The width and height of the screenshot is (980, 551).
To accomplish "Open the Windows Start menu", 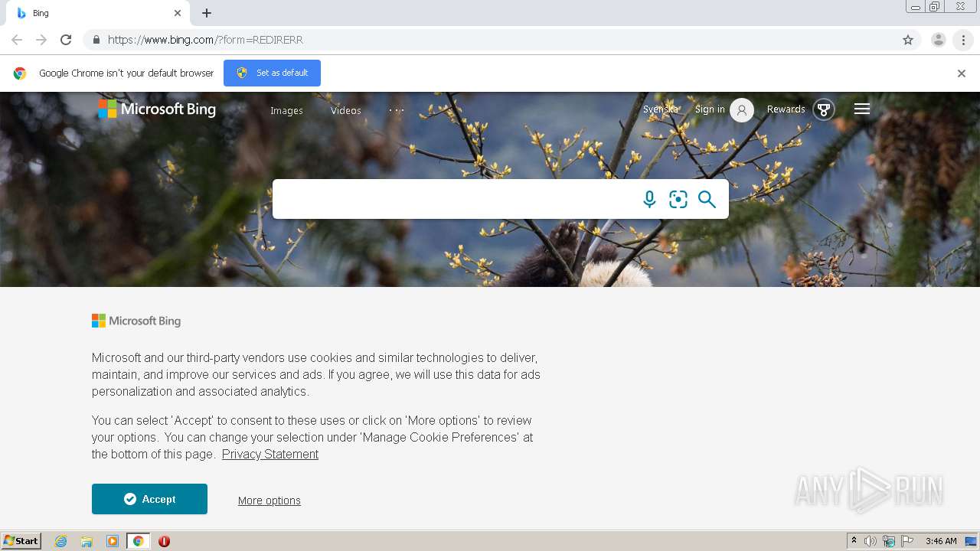I will coord(21,541).
